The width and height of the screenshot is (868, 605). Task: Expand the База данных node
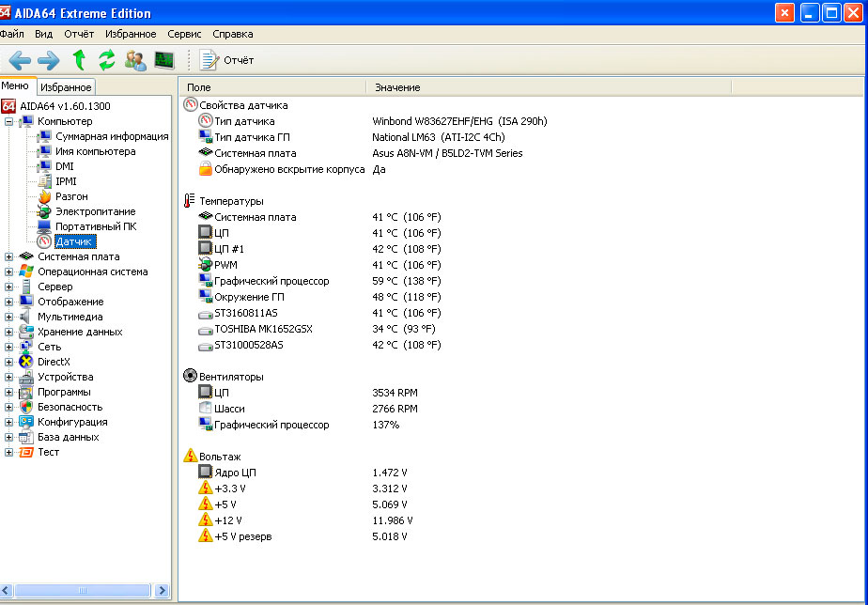coord(8,437)
